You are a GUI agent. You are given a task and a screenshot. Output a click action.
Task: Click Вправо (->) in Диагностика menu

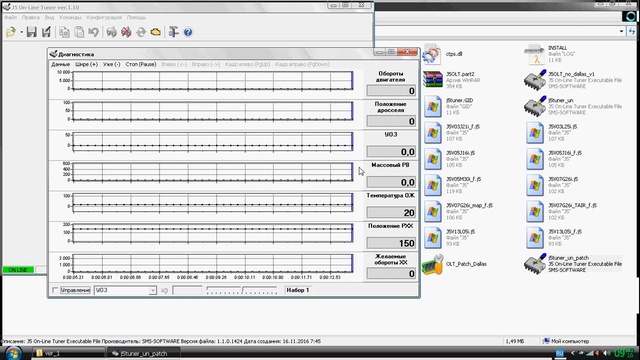[206, 64]
